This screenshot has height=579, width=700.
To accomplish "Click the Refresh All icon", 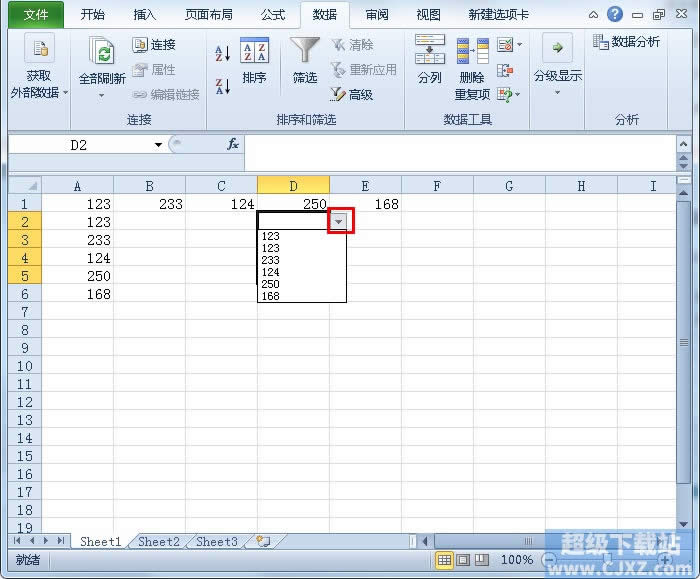I will click(102, 51).
